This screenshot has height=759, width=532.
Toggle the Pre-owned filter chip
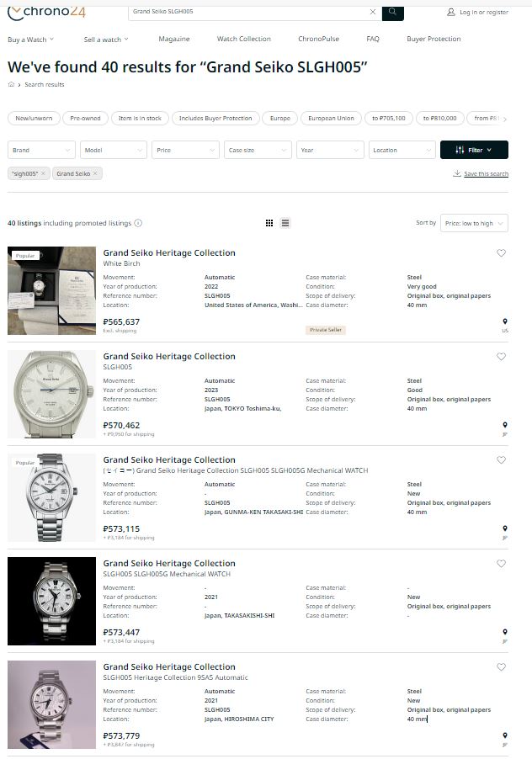coord(85,118)
